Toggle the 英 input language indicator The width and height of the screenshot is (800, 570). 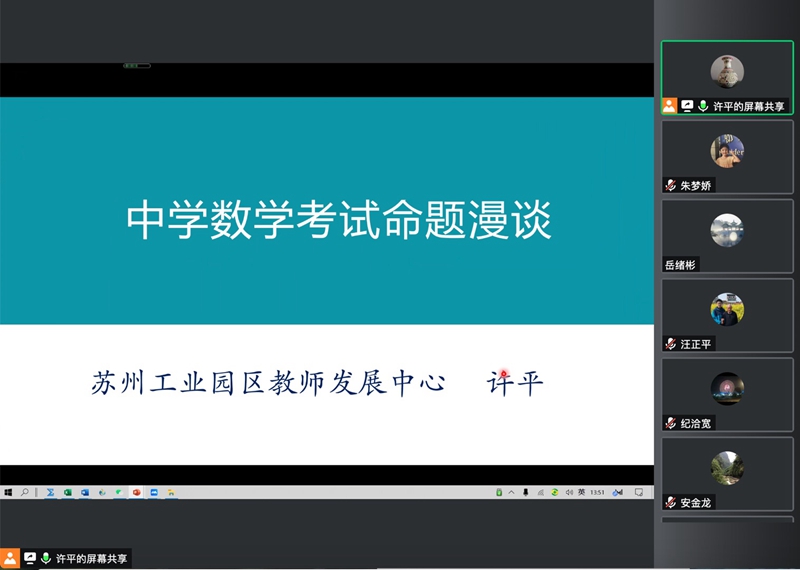[581, 492]
